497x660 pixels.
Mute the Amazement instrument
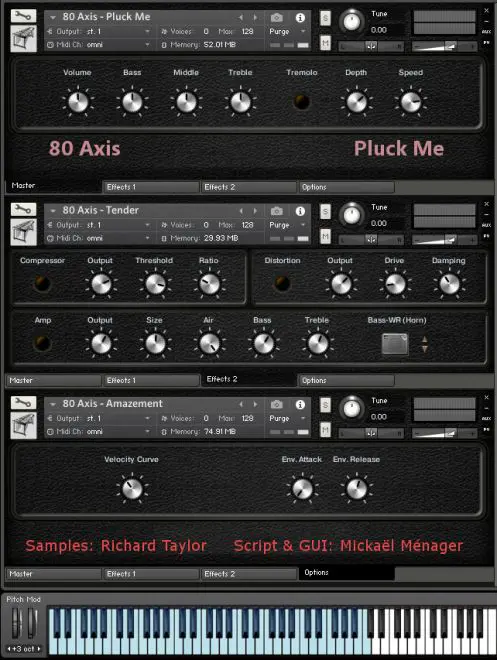click(x=325, y=429)
